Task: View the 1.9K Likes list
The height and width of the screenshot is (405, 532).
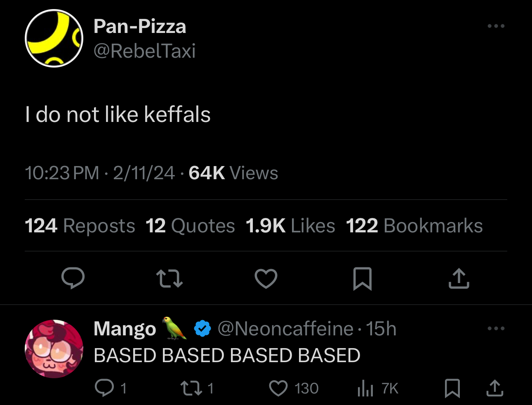Action: 290,226
